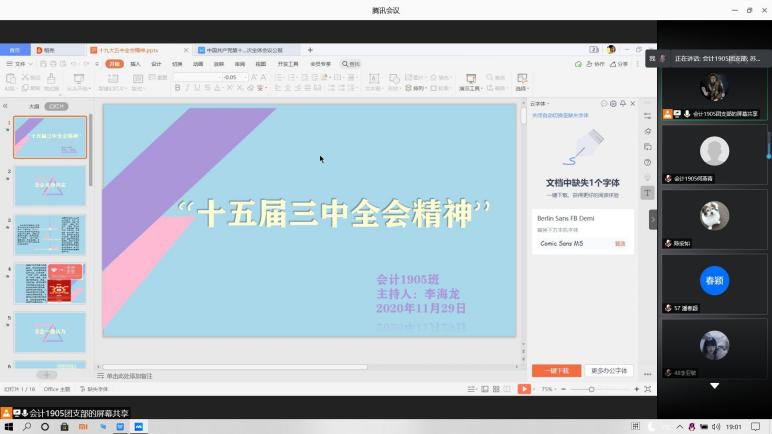Image resolution: width=772 pixels, height=434 pixels.
Task: Collapse the slide thumbnail panel with the chevron
Action: tap(6, 105)
